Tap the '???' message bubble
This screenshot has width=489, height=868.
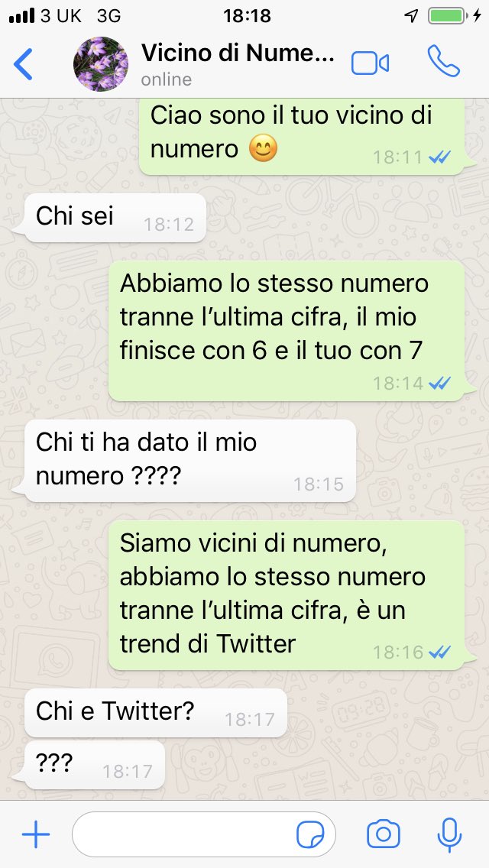point(93,765)
